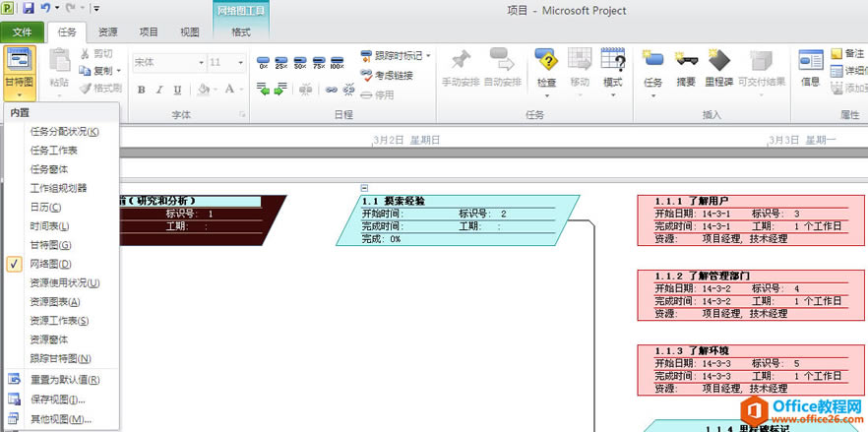Screen dimensions: 868x432
Task: Click the indent task green right arrow
Action: tap(280, 89)
